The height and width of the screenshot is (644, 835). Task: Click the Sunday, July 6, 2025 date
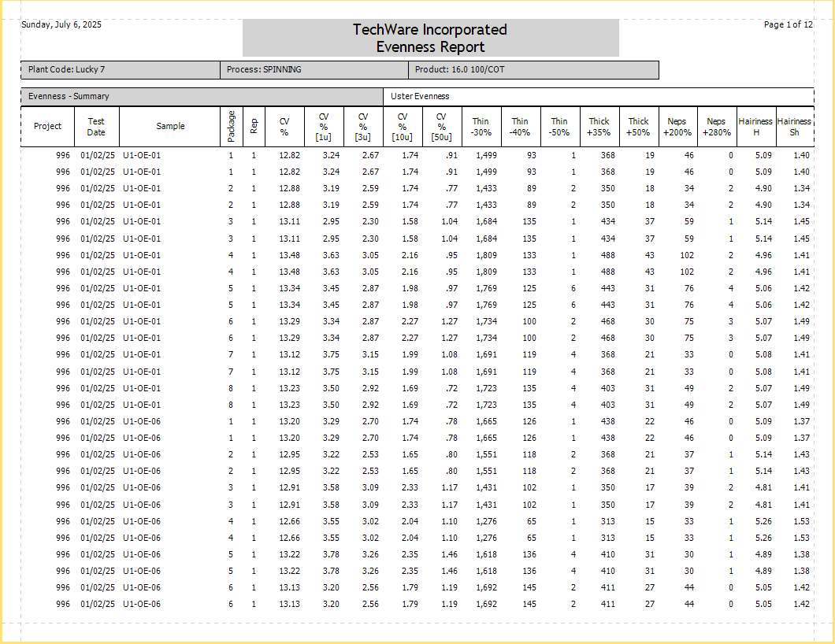(61, 24)
